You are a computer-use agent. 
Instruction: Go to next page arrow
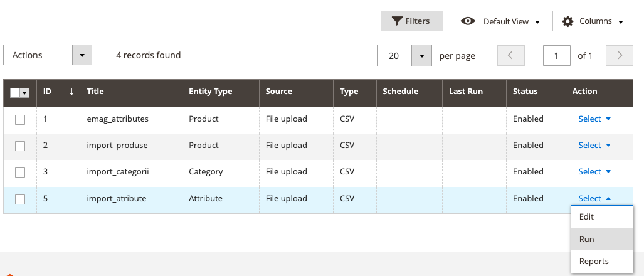620,55
